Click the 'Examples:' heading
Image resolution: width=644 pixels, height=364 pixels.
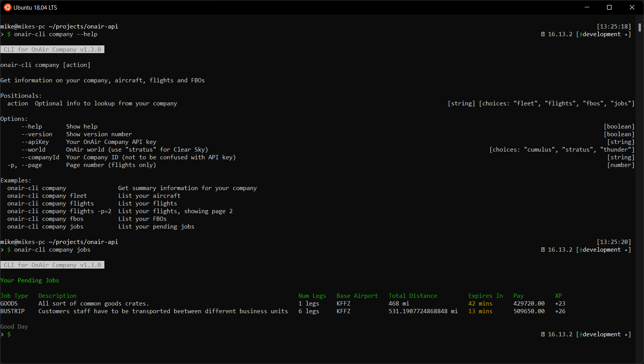16,180
